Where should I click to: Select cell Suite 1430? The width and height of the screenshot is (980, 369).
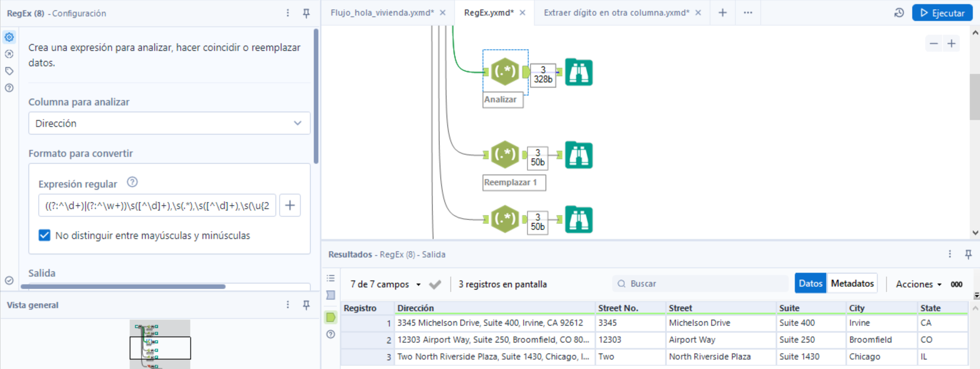click(811, 357)
